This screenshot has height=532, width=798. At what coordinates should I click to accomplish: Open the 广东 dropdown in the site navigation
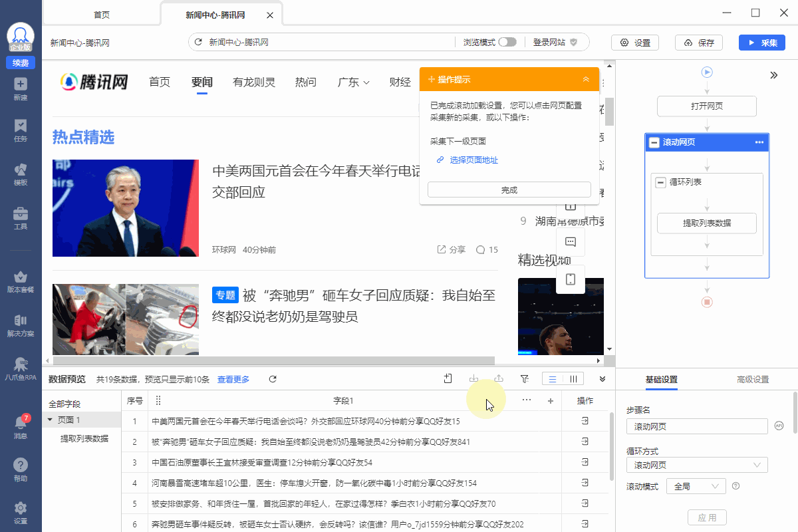point(353,82)
